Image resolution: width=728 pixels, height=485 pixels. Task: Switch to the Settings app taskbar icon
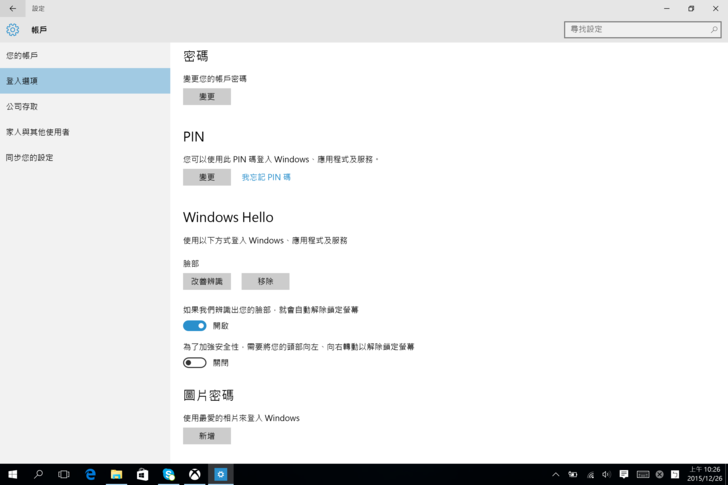pos(221,474)
